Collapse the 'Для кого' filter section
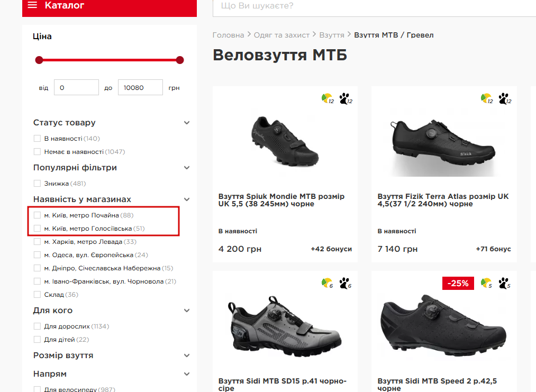536x392 pixels. [x=186, y=311]
